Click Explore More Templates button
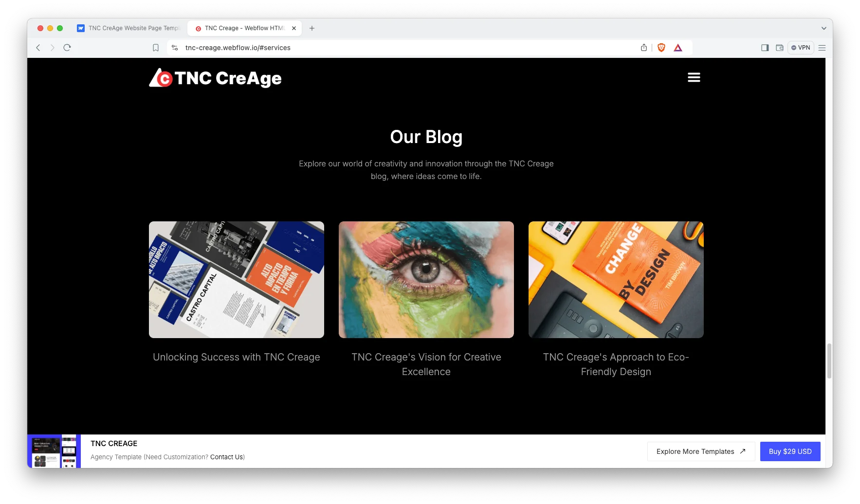Screen dimensions: 860x504 [x=701, y=451]
